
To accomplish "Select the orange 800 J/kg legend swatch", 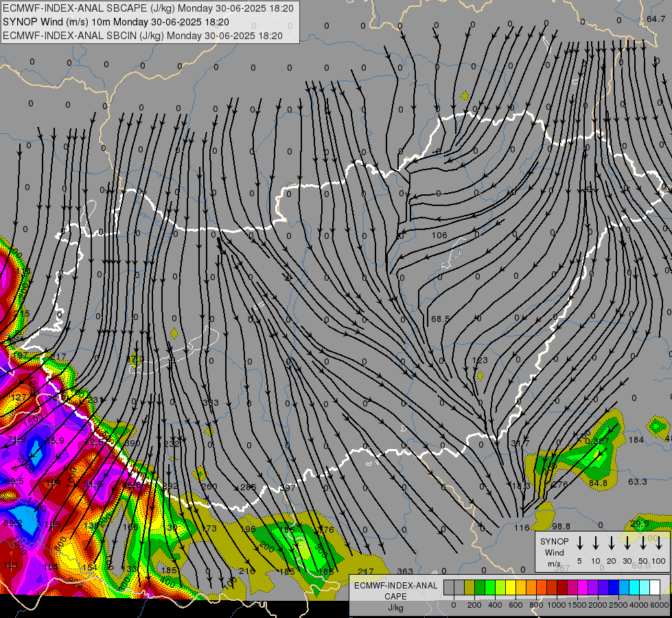I will 531,588.
